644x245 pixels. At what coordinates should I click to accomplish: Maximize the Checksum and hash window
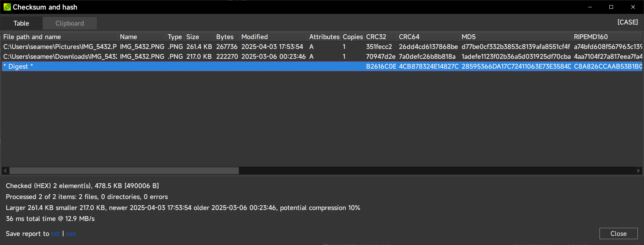pyautogui.click(x=611, y=7)
